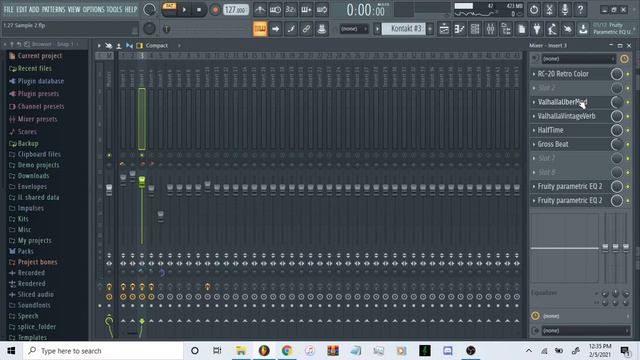This screenshot has height=360, width=640.
Task: Adjust RC-20 Retro Color mix knob
Action: point(617,74)
